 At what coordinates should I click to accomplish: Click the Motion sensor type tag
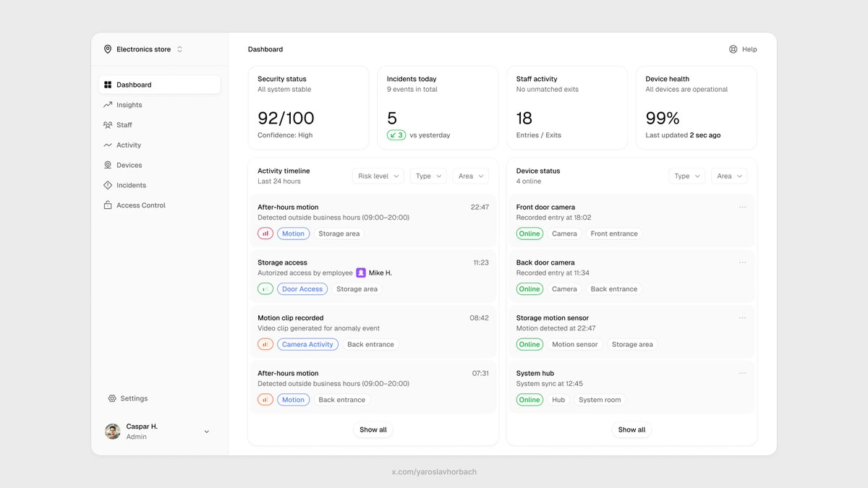coord(575,344)
